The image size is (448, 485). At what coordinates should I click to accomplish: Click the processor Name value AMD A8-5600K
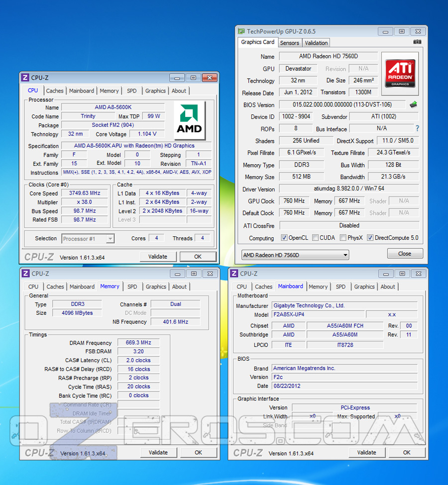pyautogui.click(x=113, y=107)
